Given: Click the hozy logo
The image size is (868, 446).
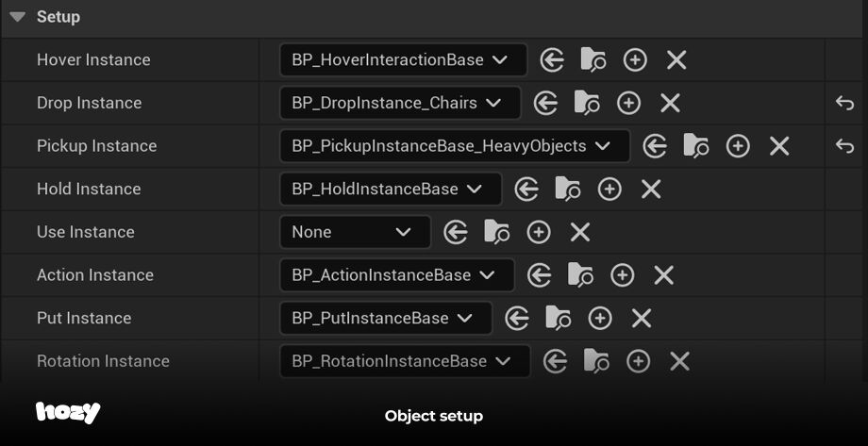Looking at the screenshot, I should (68, 413).
